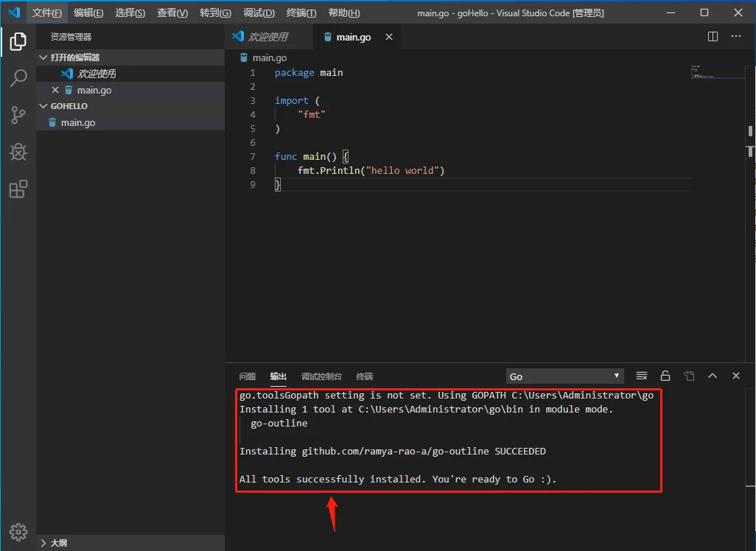Close the main.go editor tab
This screenshot has width=756, height=551.
click(x=389, y=37)
